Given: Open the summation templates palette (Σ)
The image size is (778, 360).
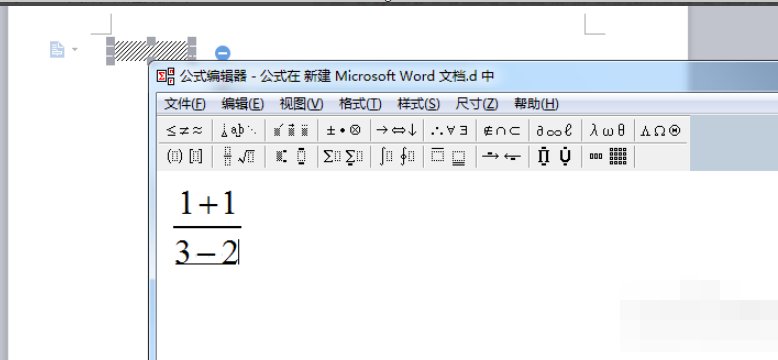Looking at the screenshot, I should pyautogui.click(x=343, y=157).
